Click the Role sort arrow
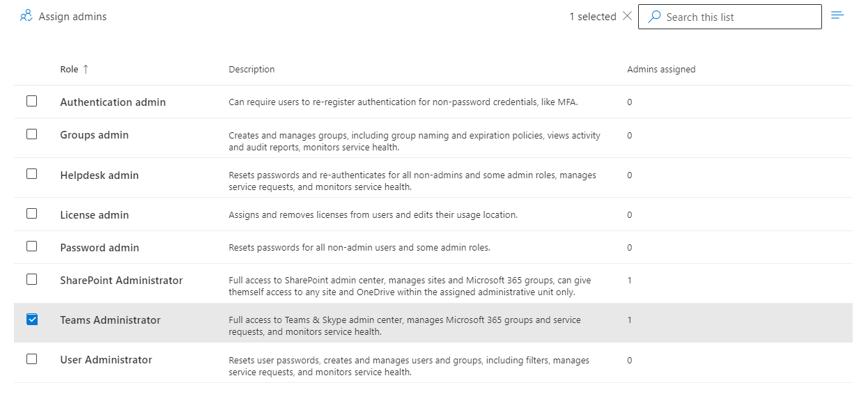Screen dimensions: 868x401 (86, 69)
